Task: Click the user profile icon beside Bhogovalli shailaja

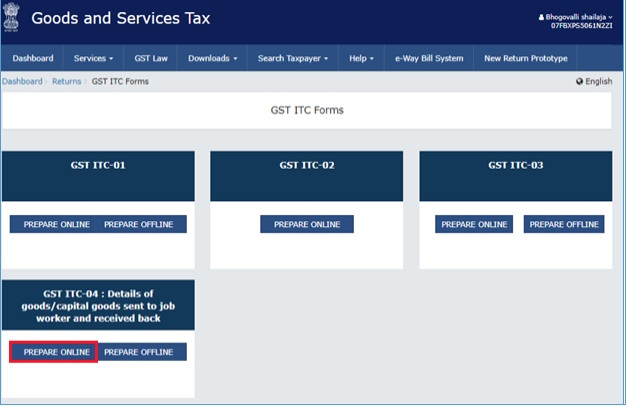Action: click(541, 17)
